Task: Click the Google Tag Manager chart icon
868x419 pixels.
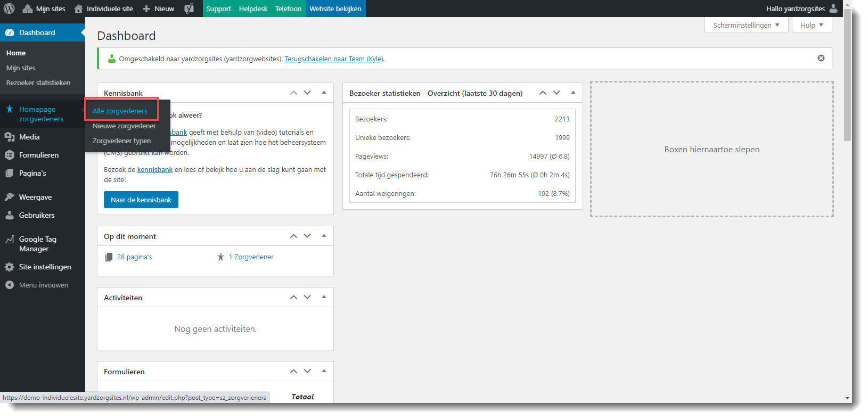Action: (x=9, y=240)
